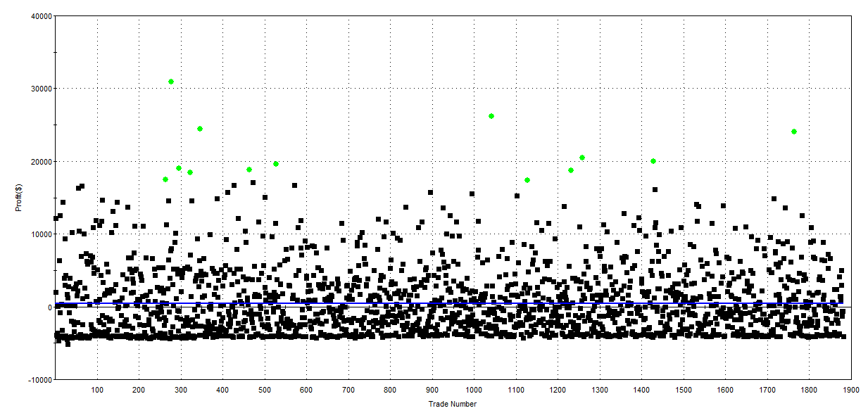Click the 1300 trade number tick label
868x413 pixels.
(600, 388)
